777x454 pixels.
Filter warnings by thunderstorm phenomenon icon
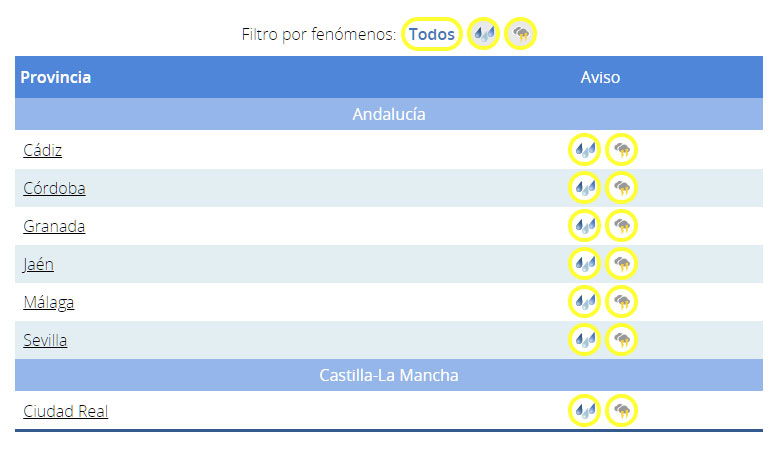tap(520, 34)
